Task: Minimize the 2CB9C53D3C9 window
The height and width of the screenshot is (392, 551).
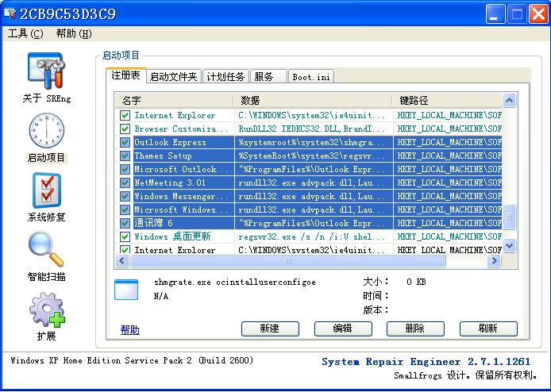Action: (x=495, y=14)
